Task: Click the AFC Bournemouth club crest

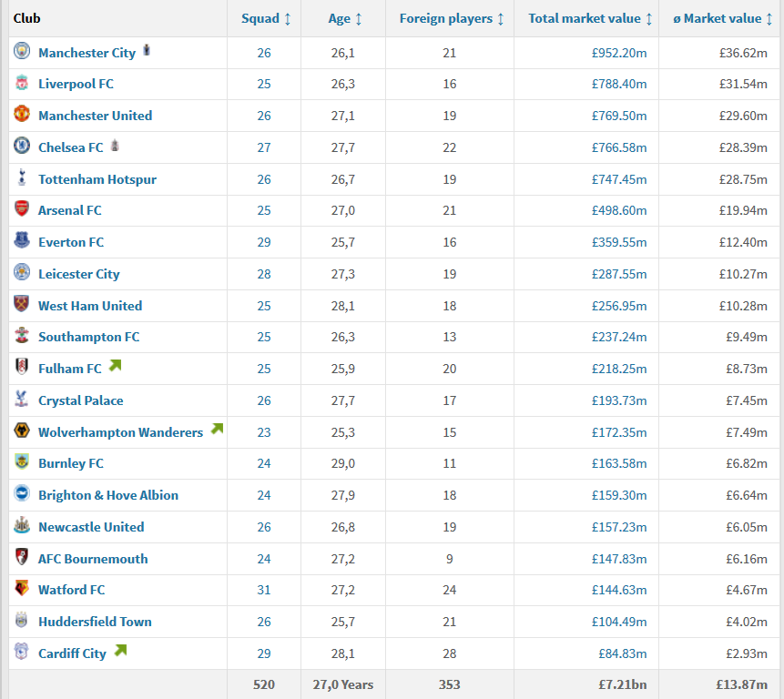Action: pos(22,557)
